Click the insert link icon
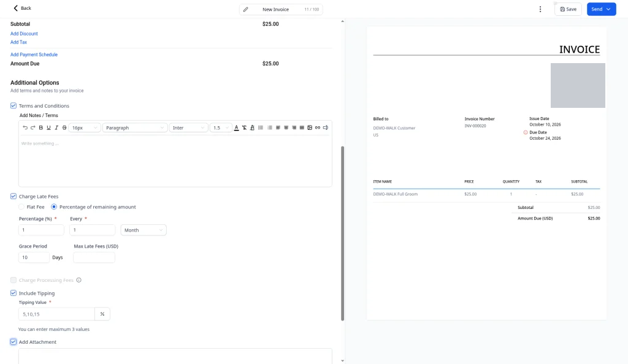Screen dimensions: 628x364 point(318,127)
